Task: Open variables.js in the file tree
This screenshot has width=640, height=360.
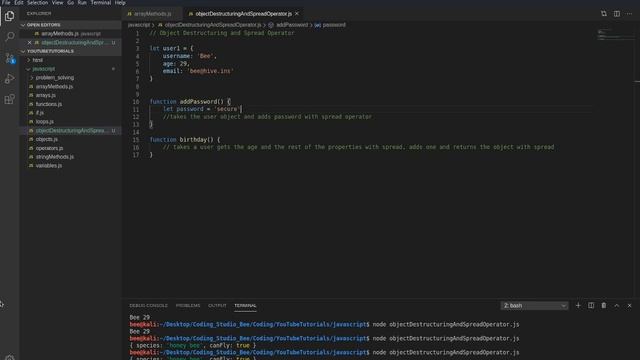Action: pos(49,166)
